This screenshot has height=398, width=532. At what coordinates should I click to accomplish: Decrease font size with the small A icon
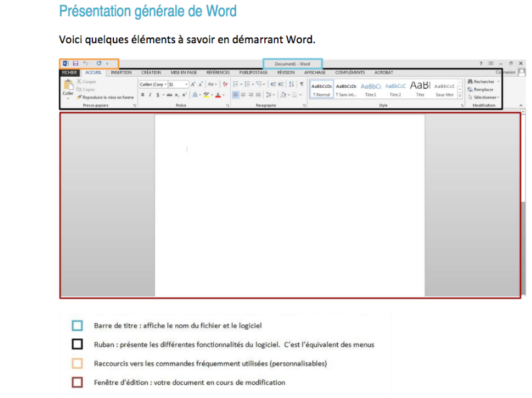click(201, 84)
